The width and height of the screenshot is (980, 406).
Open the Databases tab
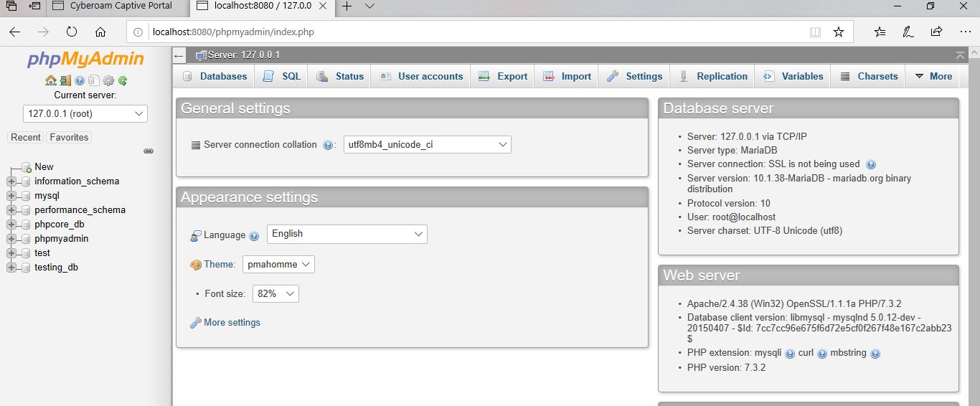point(214,77)
